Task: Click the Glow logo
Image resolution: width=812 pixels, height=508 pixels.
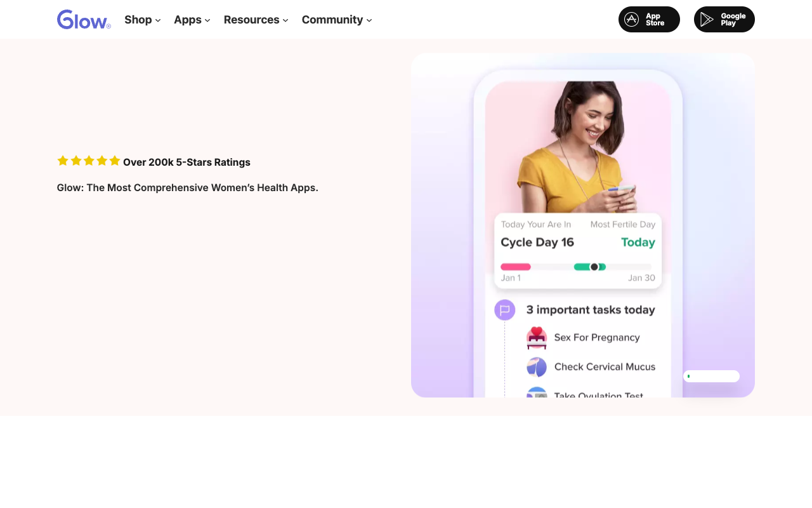Action: [84, 20]
